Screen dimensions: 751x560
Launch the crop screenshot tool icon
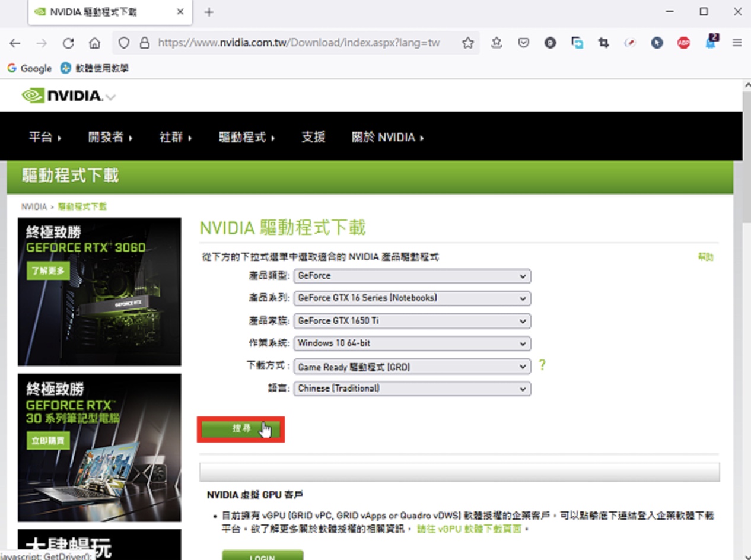pos(604,43)
